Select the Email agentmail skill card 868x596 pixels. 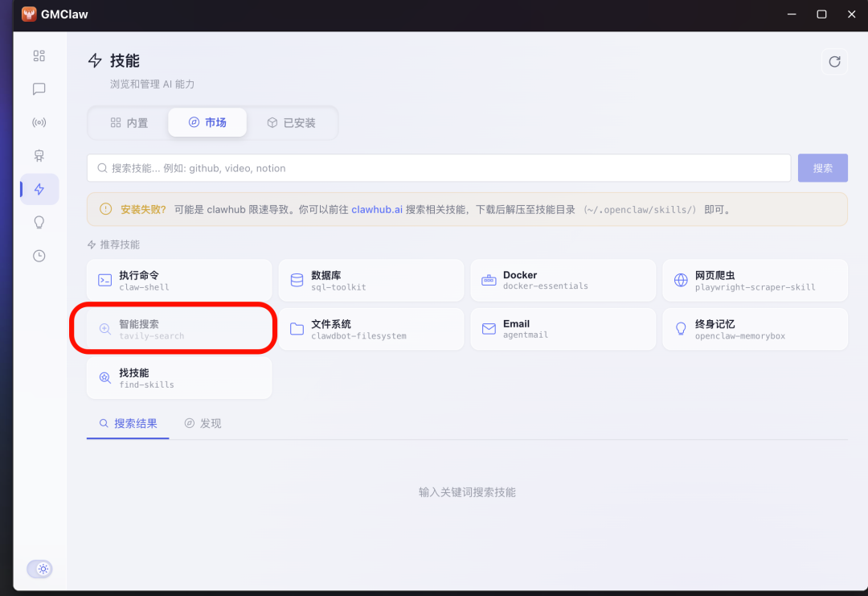pyautogui.click(x=563, y=329)
